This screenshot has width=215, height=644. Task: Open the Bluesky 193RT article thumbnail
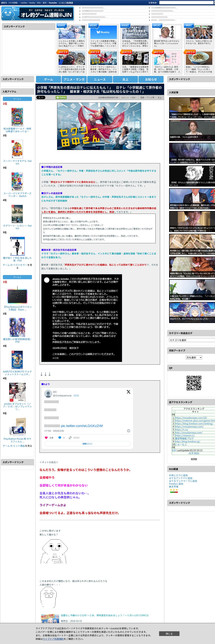tap(103, 32)
